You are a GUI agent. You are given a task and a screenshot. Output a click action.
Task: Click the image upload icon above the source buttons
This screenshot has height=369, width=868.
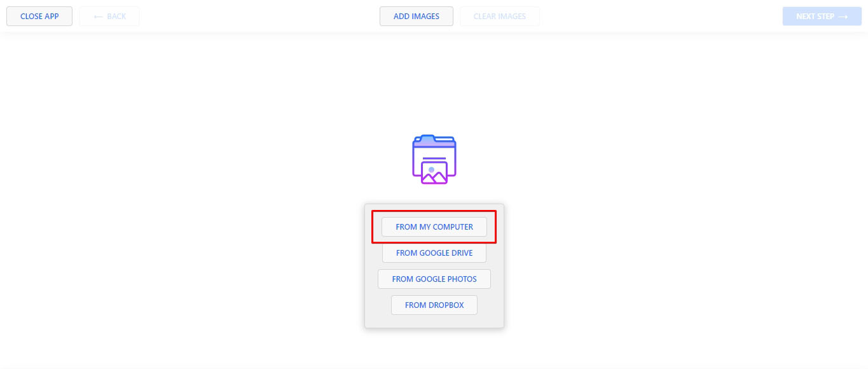434,159
